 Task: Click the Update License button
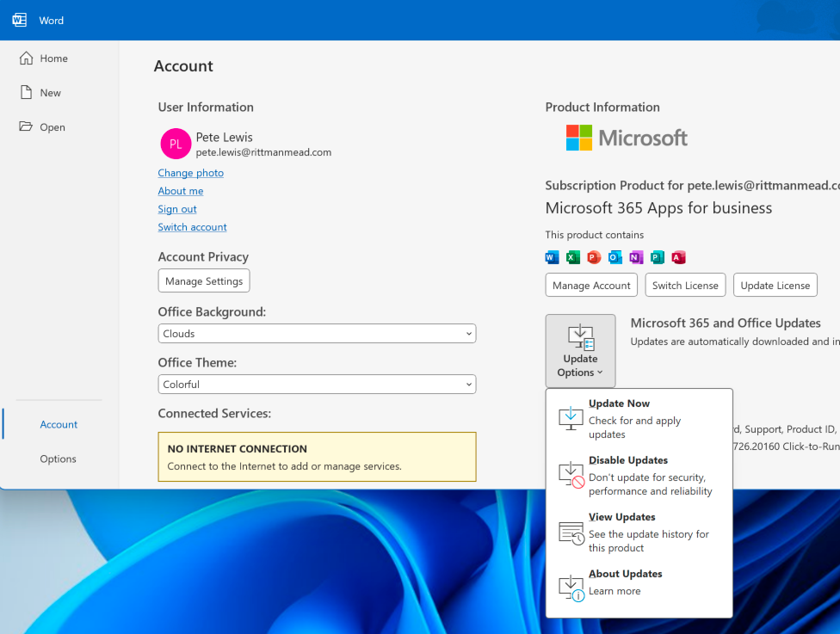point(775,286)
